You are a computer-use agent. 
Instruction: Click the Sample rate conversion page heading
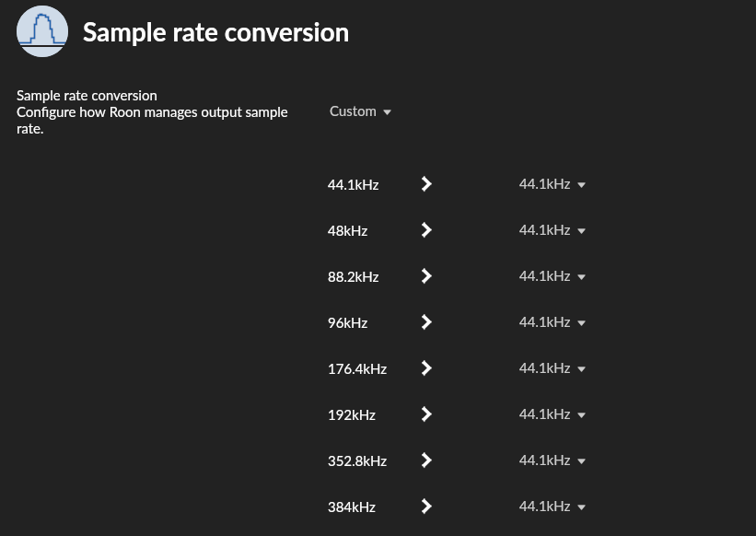215,33
